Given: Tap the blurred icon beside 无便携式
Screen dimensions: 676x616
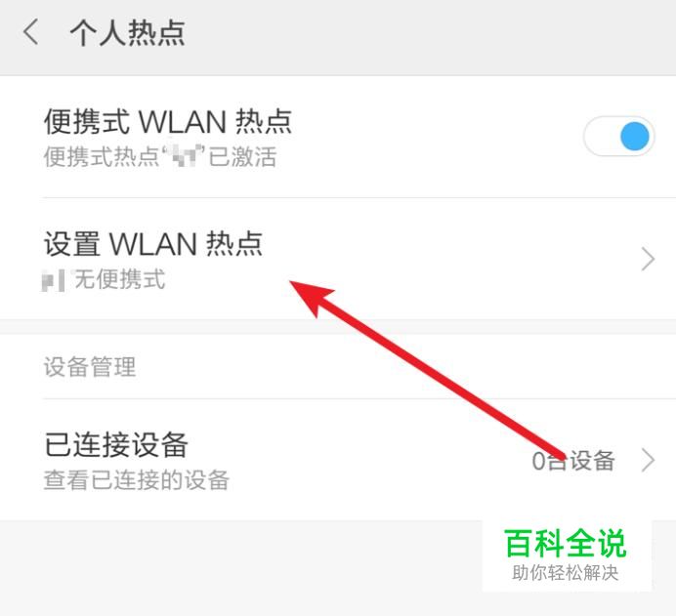Looking at the screenshot, I should 54,280.
